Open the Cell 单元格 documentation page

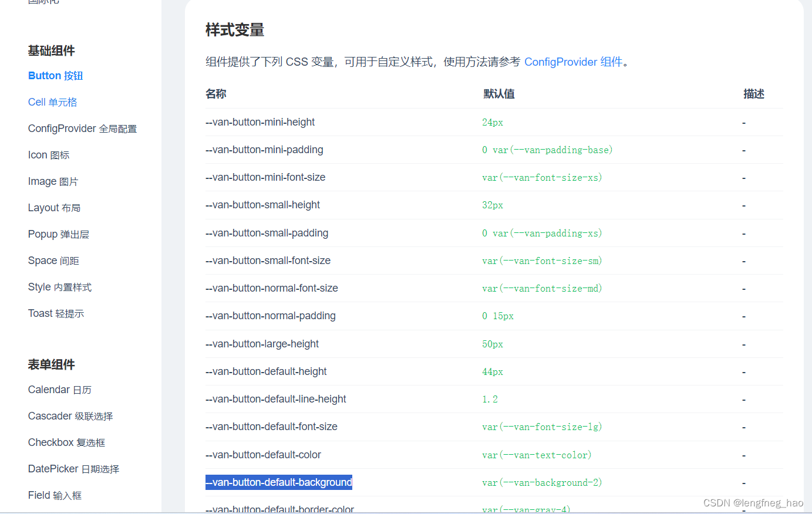(x=53, y=102)
